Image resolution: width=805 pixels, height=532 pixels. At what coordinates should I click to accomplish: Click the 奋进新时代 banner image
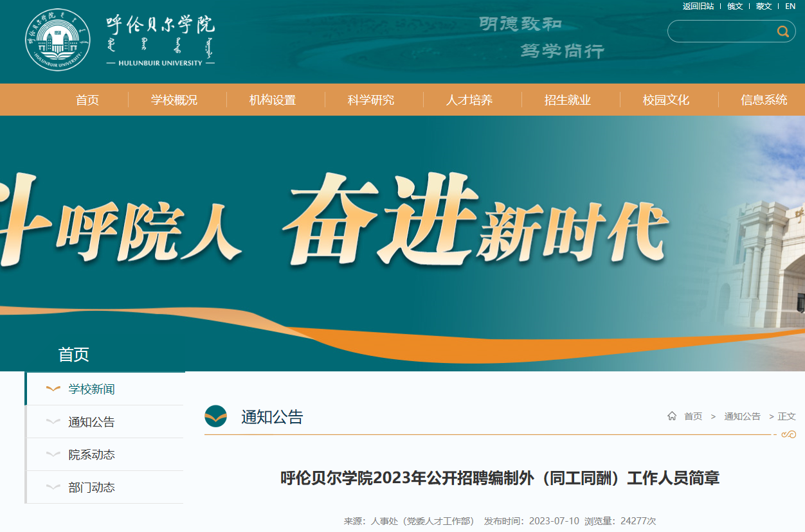[402, 244]
